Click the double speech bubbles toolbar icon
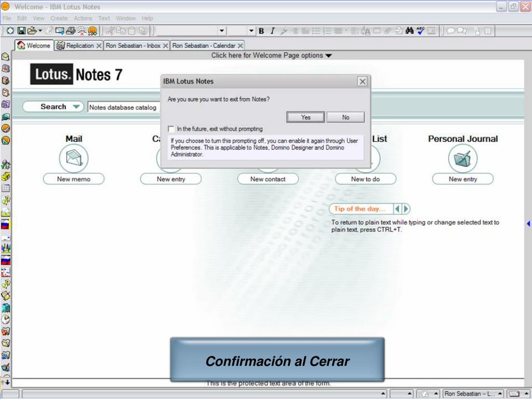 coord(462,31)
